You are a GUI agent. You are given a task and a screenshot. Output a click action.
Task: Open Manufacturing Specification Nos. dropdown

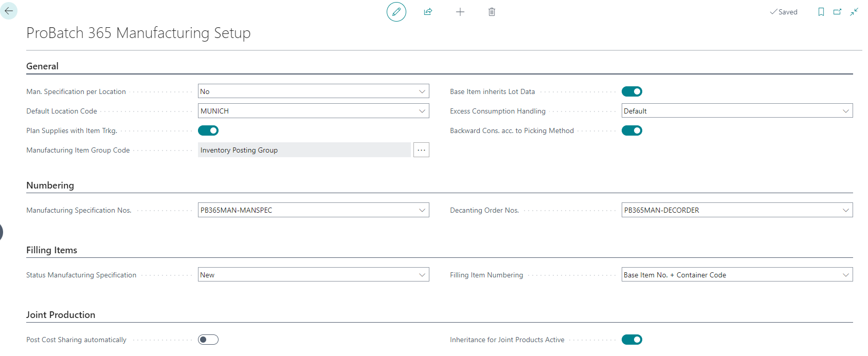[x=422, y=210]
